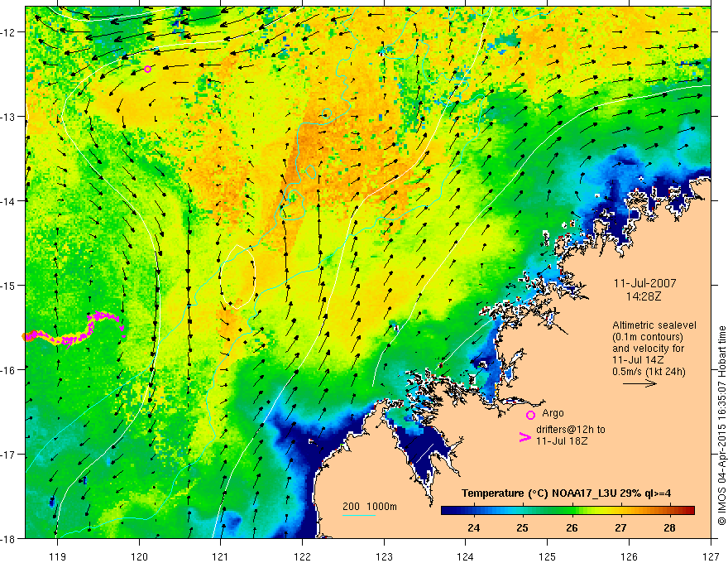
Task: Click the latitude axis label -12
Action: click(10, 32)
